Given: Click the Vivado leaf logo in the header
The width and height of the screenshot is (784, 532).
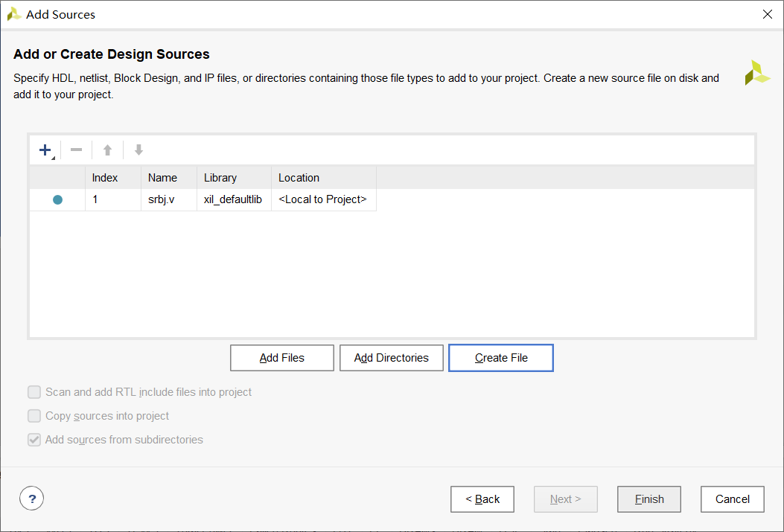Looking at the screenshot, I should (x=757, y=73).
